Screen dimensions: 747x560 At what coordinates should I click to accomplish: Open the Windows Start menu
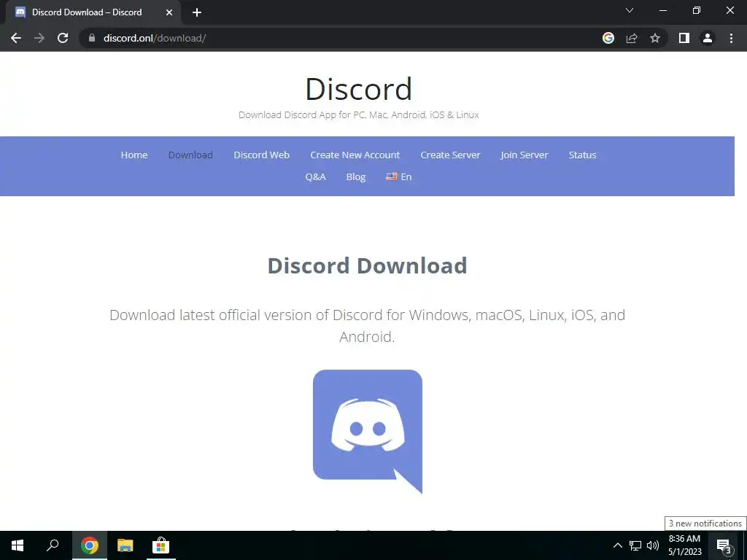pos(18,545)
